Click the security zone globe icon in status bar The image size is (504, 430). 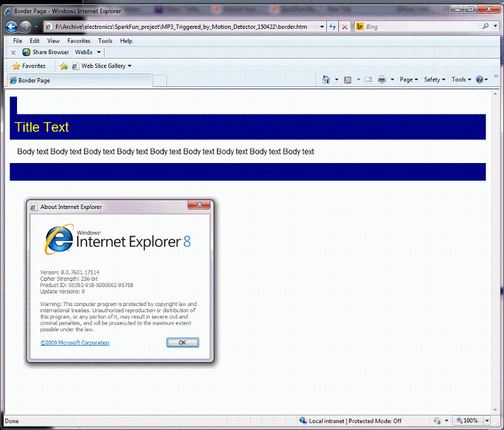tap(303, 421)
